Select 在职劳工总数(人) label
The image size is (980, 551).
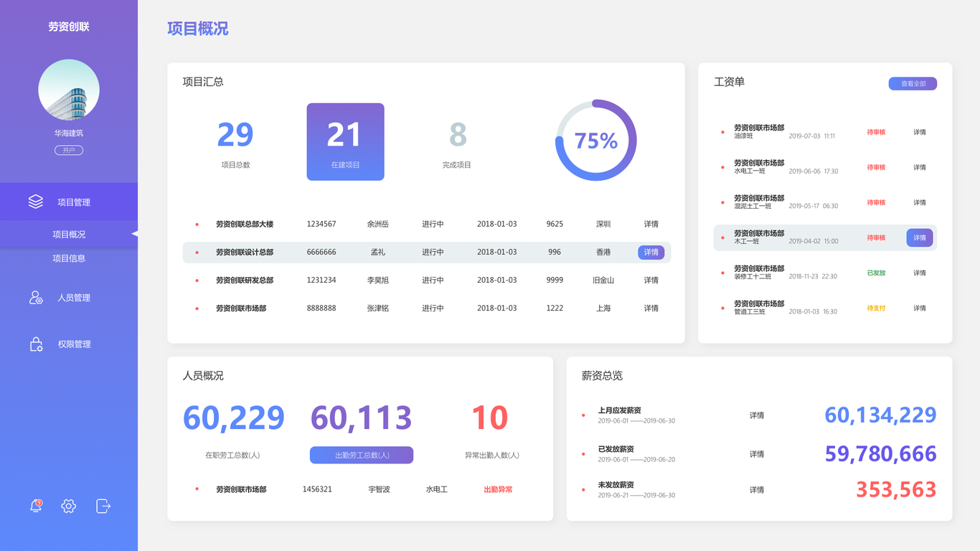click(232, 455)
